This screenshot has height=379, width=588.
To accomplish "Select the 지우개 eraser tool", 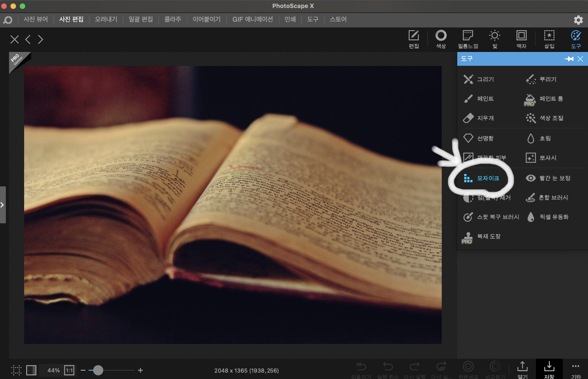I will click(x=479, y=118).
